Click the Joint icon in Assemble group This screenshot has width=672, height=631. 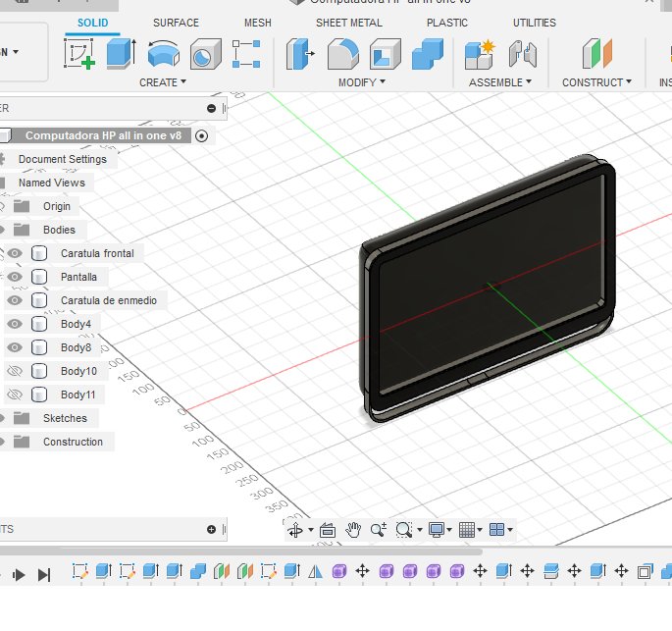522,54
